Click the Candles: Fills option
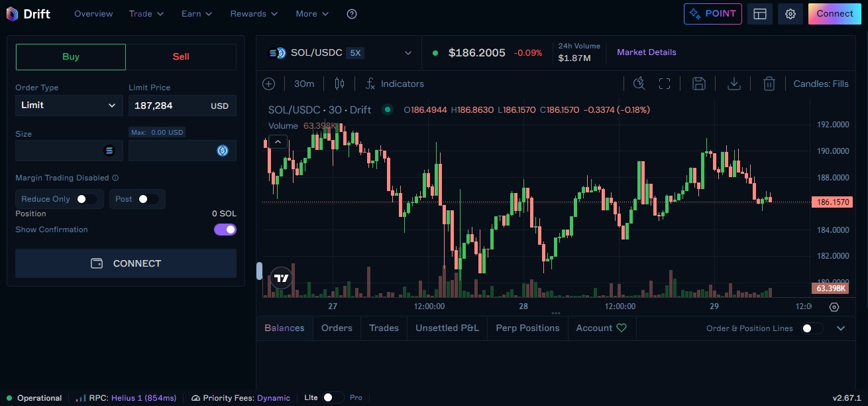This screenshot has width=868, height=406. tap(821, 84)
